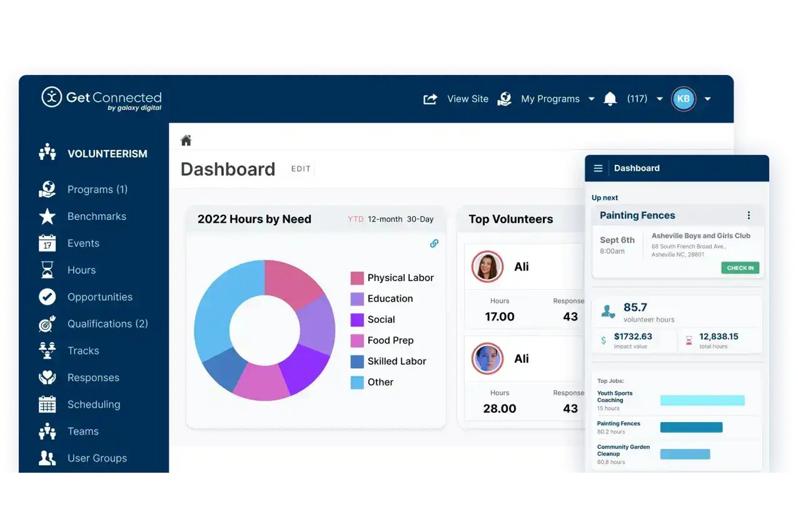Click the EDIT dashboard button
The image size is (798, 532).
click(x=301, y=169)
